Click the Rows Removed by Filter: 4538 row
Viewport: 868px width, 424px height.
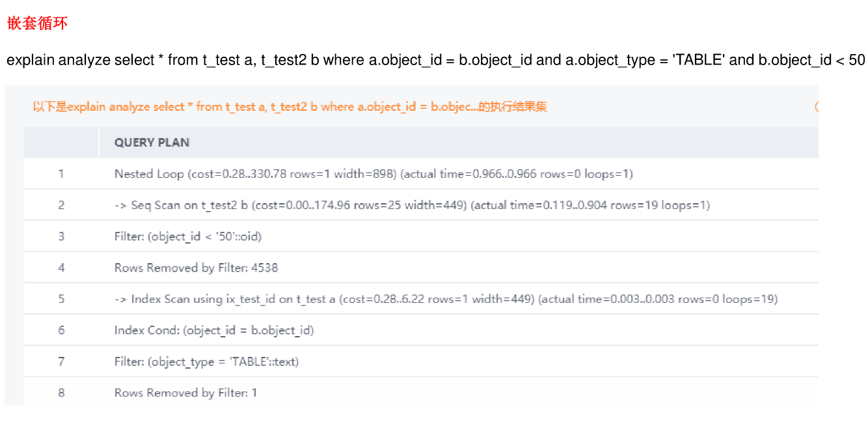coord(196,268)
